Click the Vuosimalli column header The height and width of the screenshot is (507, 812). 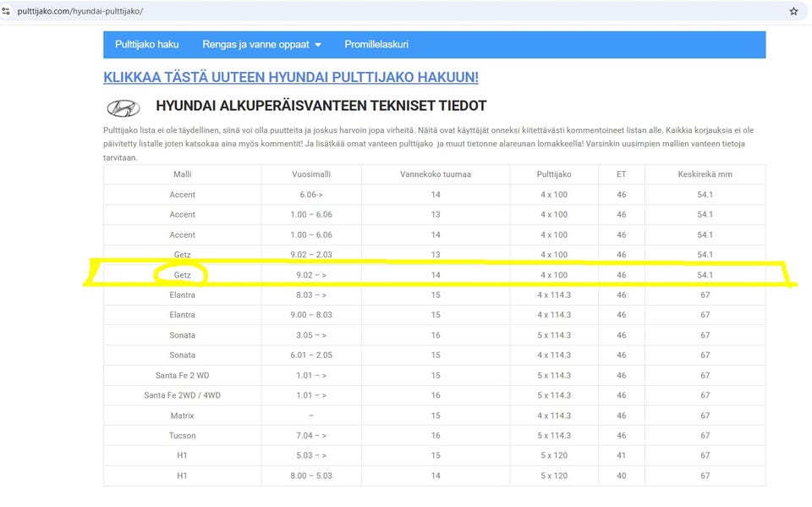pos(311,174)
